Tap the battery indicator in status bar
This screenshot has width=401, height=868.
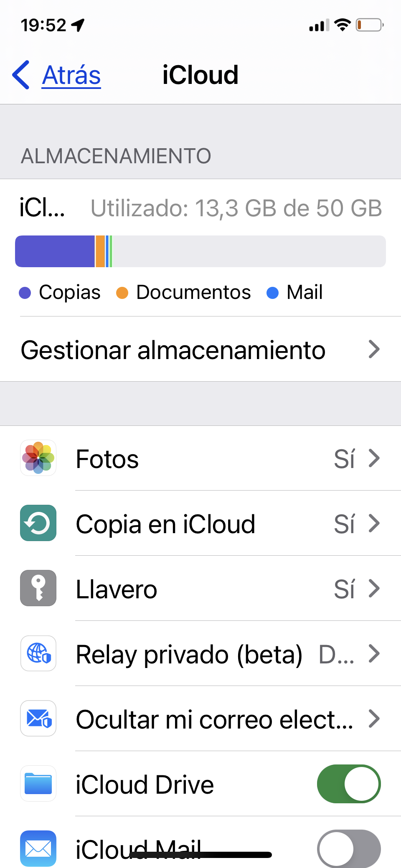point(369,25)
